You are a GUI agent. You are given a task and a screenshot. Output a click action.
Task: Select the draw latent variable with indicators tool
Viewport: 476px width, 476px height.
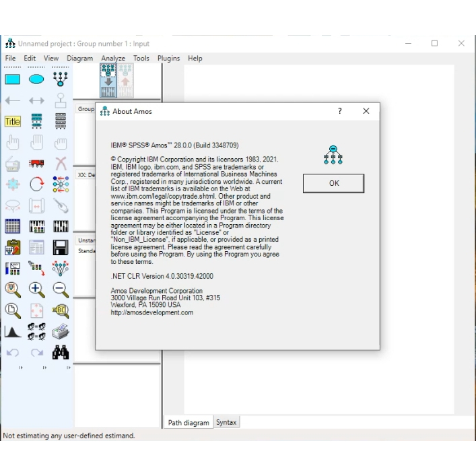(x=61, y=79)
